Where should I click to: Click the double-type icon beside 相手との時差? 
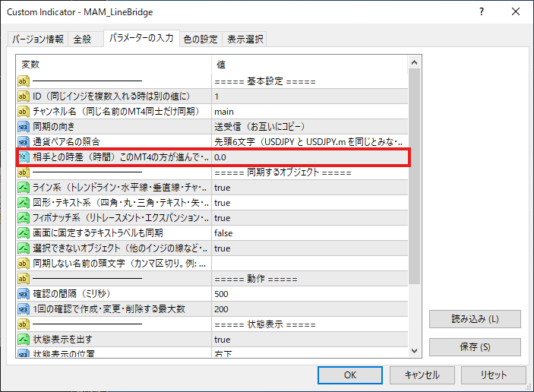point(23,157)
